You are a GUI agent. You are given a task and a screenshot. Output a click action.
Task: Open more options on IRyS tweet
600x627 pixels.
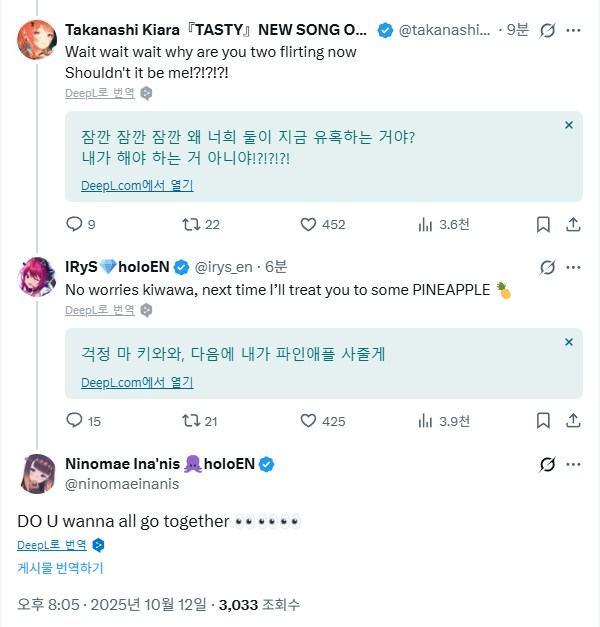pos(573,267)
